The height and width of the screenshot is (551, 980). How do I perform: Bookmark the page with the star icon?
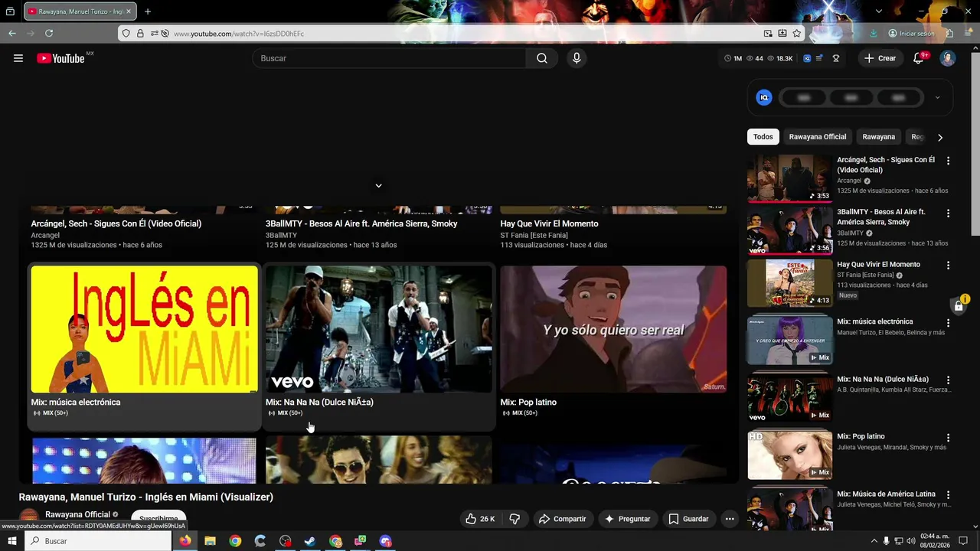pyautogui.click(x=797, y=34)
